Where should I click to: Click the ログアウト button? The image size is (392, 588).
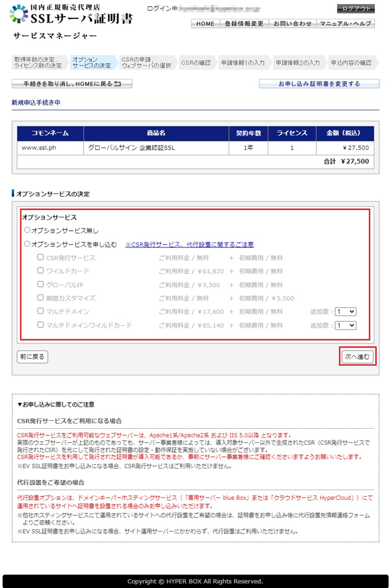(x=355, y=9)
